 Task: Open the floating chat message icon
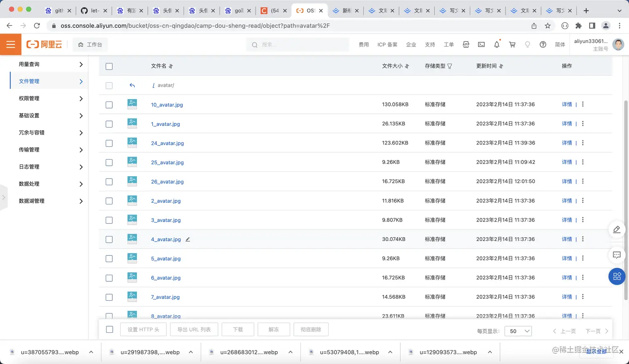[x=617, y=255]
